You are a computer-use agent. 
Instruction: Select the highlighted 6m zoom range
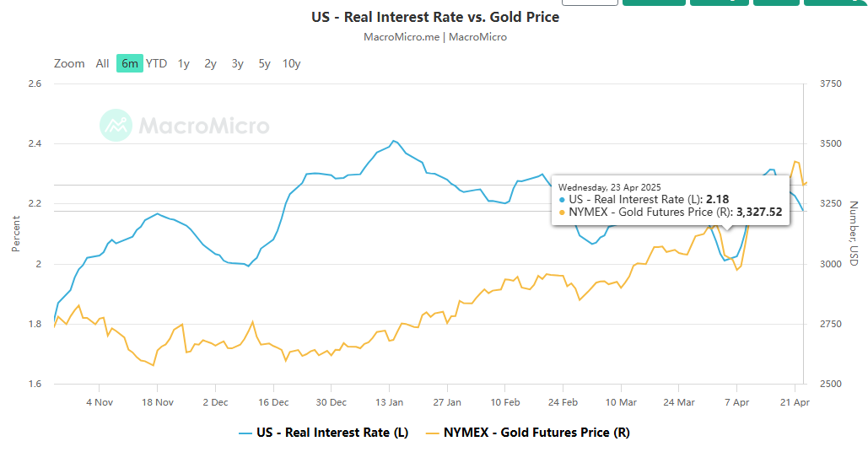pyautogui.click(x=130, y=63)
